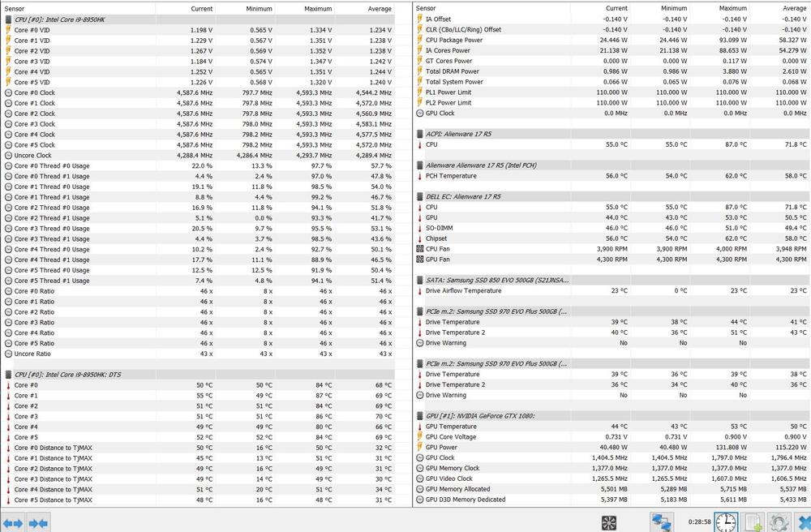Click the expand columns double-arrow icon
Screen dimensions: 811x532
[x=12, y=523]
